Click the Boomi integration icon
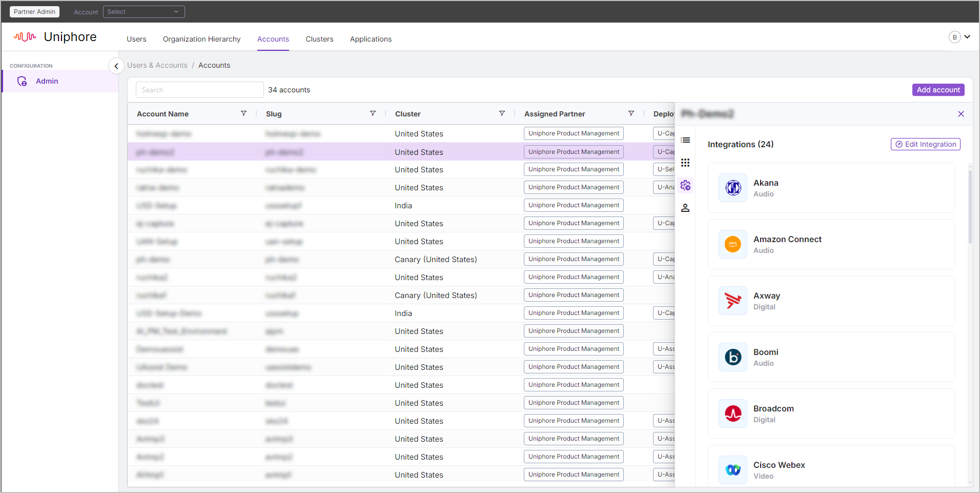980x493 pixels. [733, 357]
